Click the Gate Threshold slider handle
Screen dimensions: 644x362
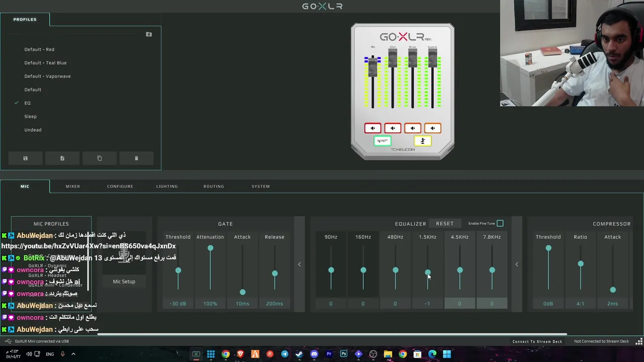178,270
